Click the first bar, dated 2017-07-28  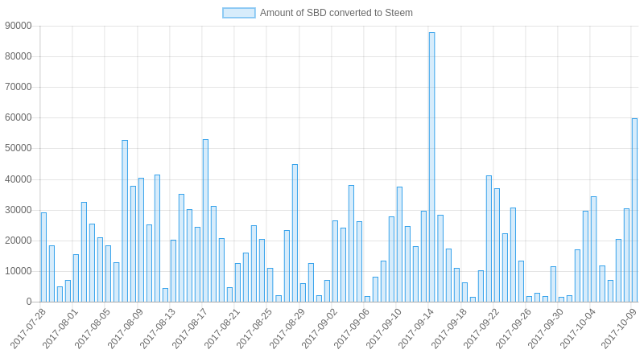pyautogui.click(x=43, y=257)
